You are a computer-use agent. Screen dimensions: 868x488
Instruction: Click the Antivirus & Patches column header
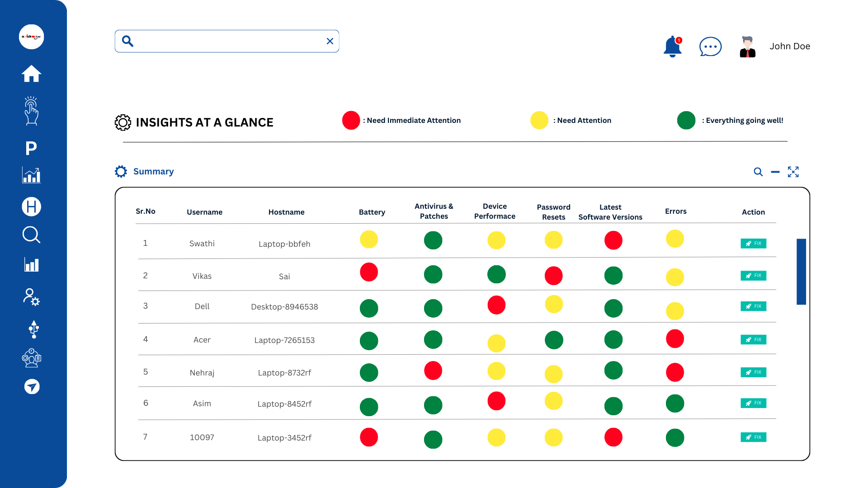[434, 211]
